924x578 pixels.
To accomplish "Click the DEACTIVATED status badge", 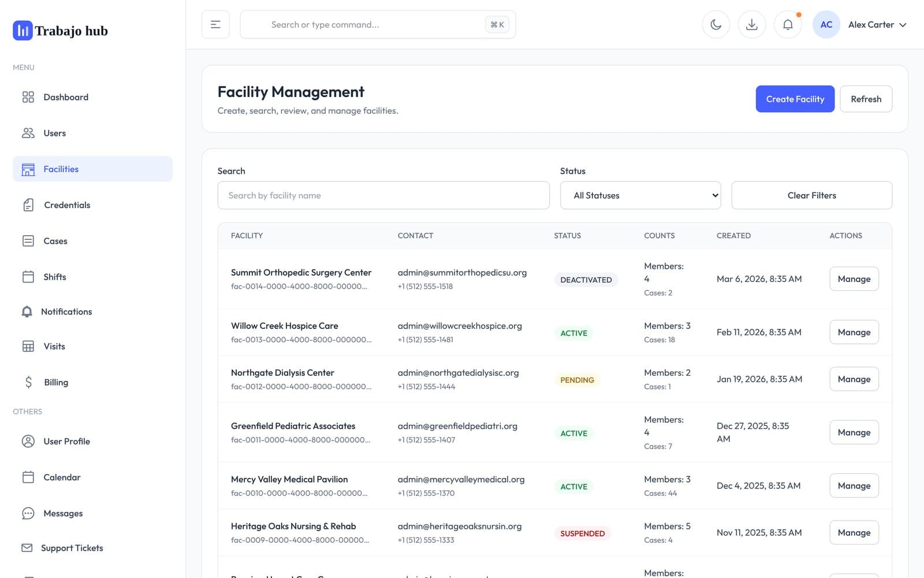I will pyautogui.click(x=586, y=280).
